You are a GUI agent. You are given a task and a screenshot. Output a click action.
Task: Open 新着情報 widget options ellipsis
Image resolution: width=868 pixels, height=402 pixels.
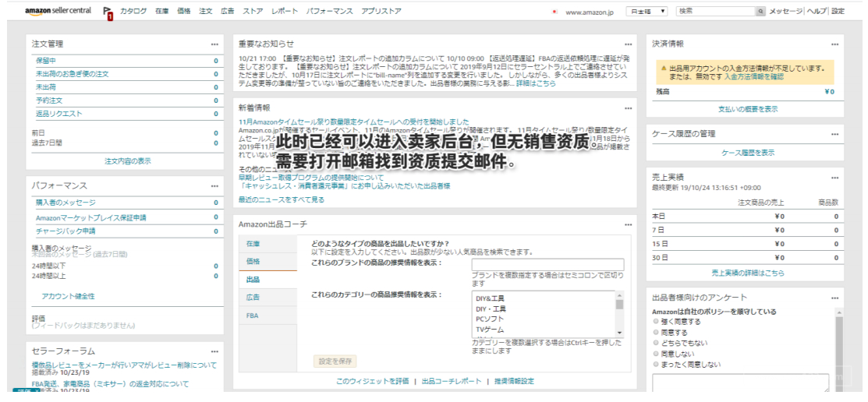pyautogui.click(x=629, y=108)
